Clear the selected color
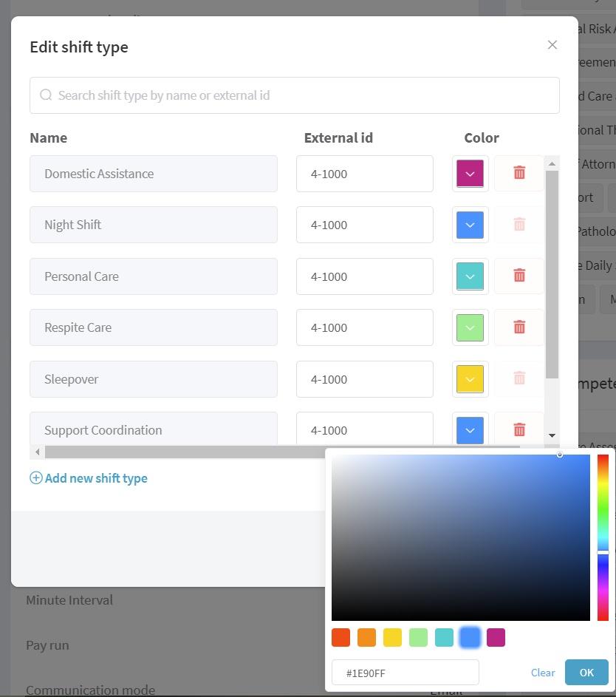The image size is (616, 697). tap(543, 673)
